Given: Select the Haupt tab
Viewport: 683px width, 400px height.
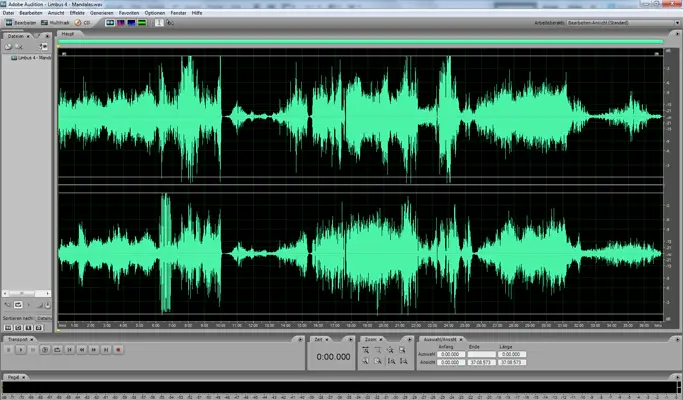Looking at the screenshot, I should point(67,33).
